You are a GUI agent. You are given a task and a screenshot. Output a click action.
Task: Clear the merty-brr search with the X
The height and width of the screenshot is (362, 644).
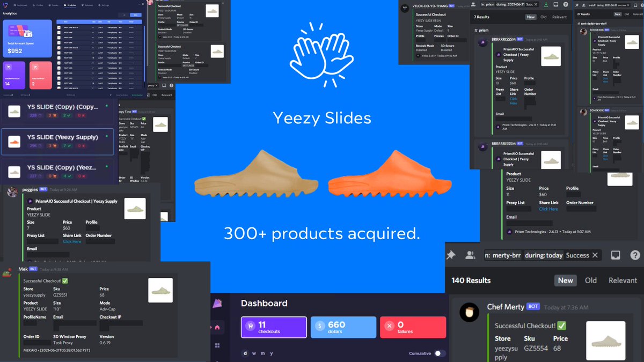[595, 255]
